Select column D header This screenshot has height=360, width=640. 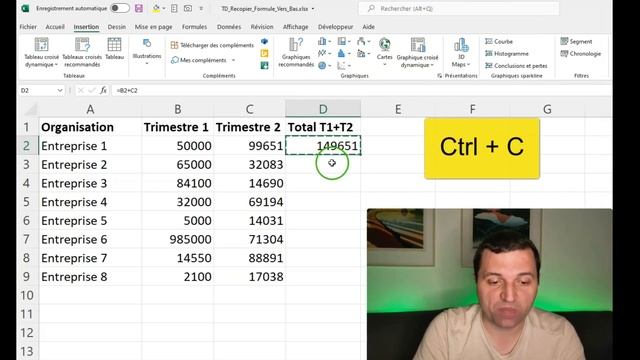(x=323, y=109)
